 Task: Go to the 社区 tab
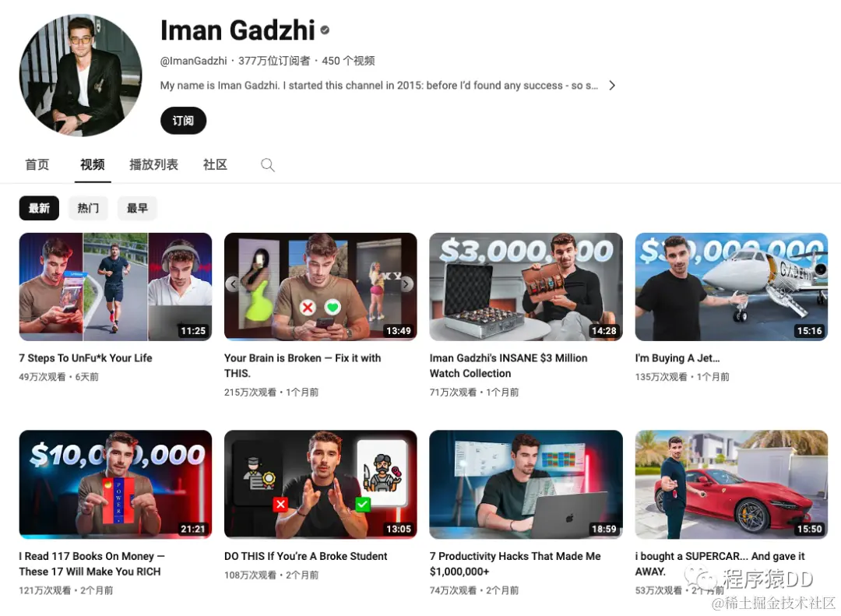click(x=215, y=164)
